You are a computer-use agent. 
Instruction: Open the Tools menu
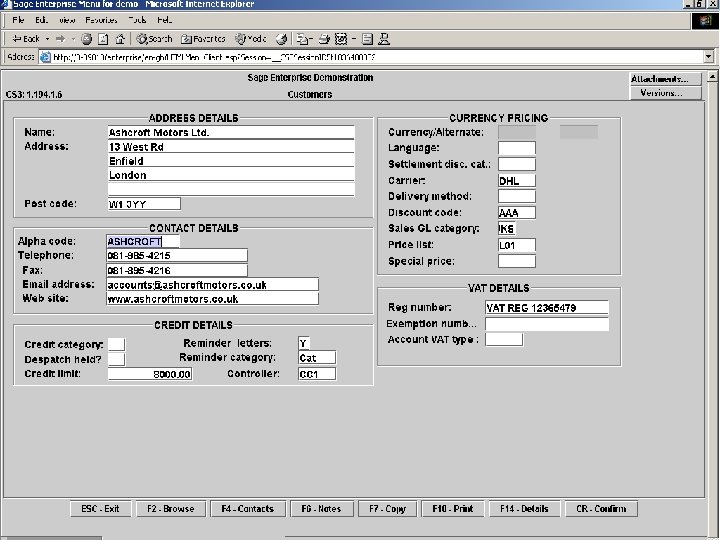click(x=137, y=20)
